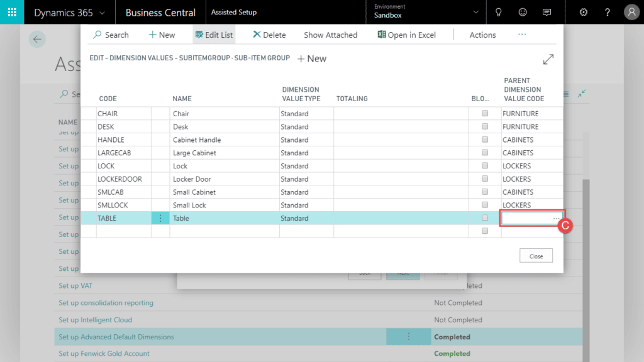Open the Actions menu

coord(482,35)
